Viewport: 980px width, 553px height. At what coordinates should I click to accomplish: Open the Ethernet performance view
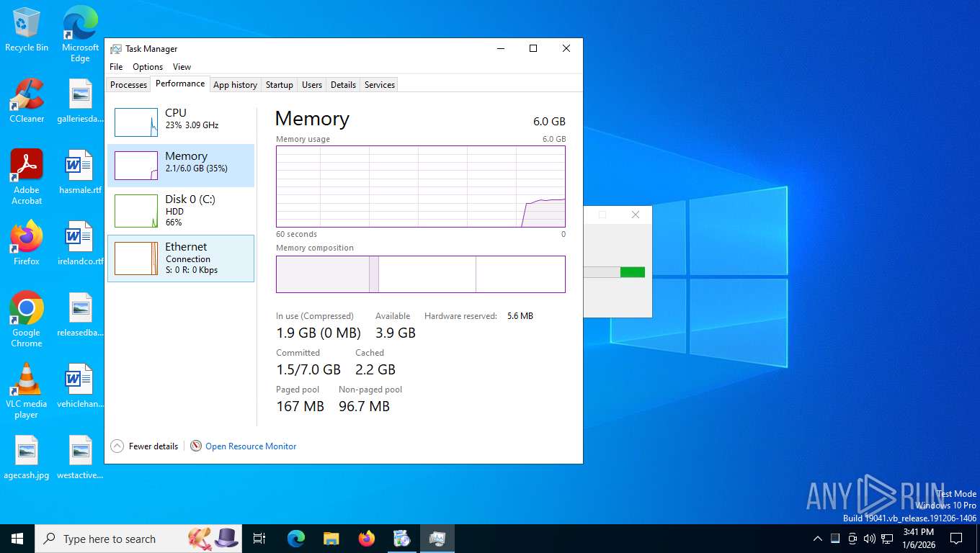tap(181, 258)
